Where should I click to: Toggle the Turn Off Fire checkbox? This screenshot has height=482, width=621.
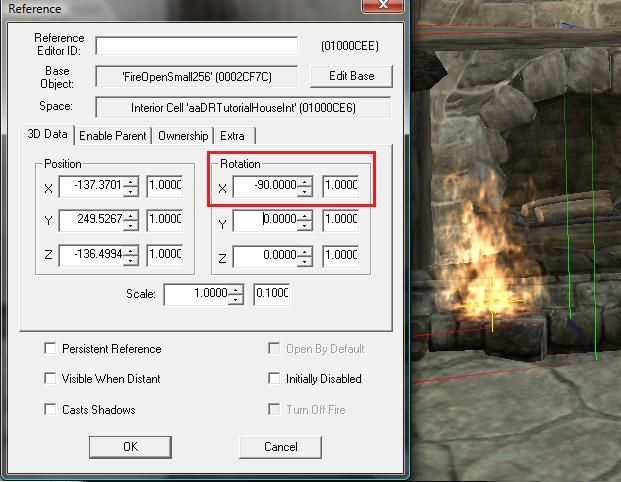coord(274,409)
